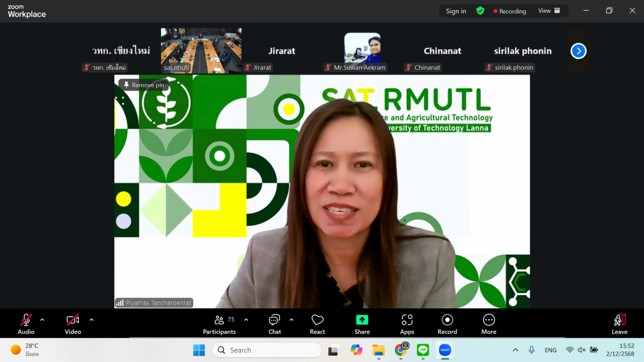Select the sat rmutl video thumbnail
Viewport: 644px width, 362px height.
point(201,50)
